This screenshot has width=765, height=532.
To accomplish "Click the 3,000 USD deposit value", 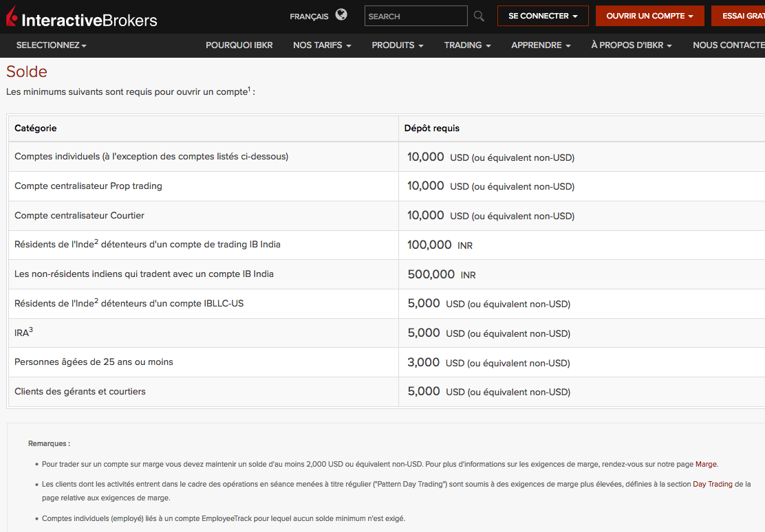I will (489, 363).
